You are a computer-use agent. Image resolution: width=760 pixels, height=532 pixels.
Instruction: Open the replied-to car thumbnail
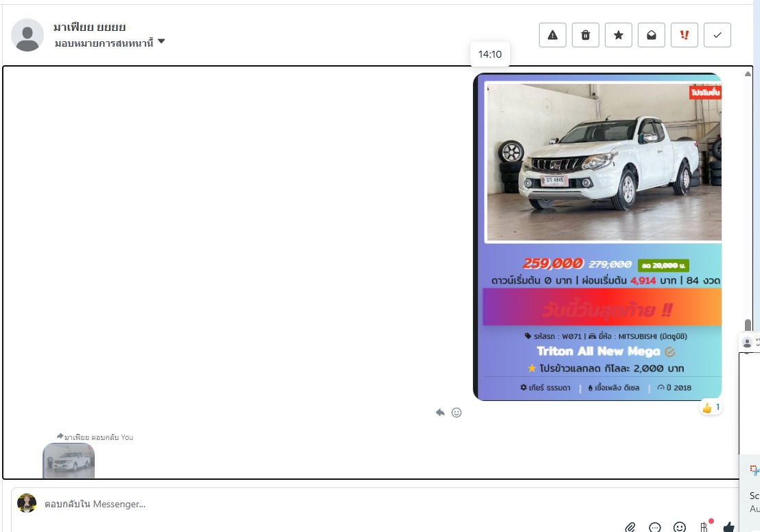click(x=69, y=460)
